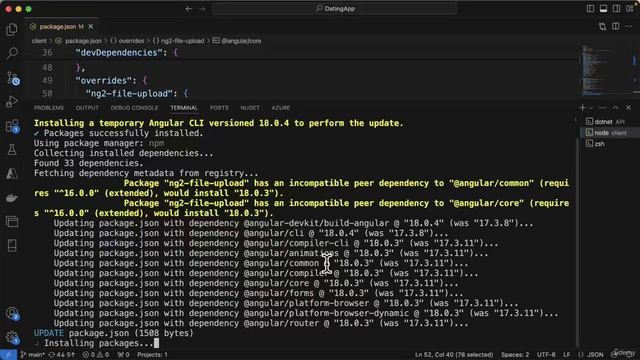Open the terminal launch profile dropdown
Screen dimensions: 640x360
[591, 108]
